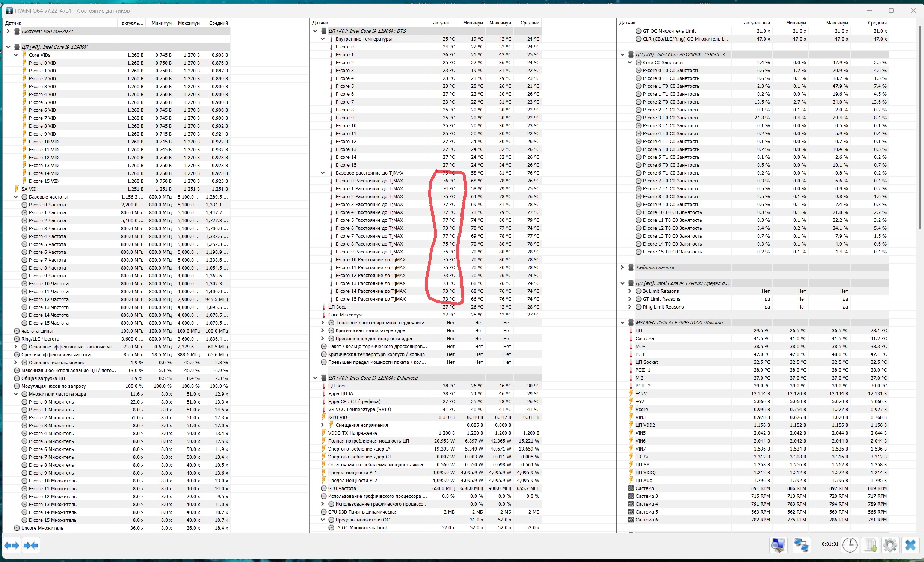Start logging with the sheet plus icon
Screen dimensions: 924x562
pos(870,545)
